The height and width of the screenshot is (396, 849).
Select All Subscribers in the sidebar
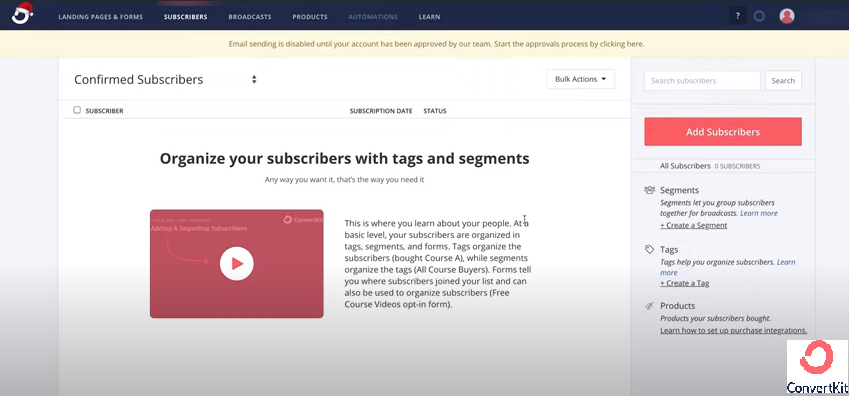685,166
